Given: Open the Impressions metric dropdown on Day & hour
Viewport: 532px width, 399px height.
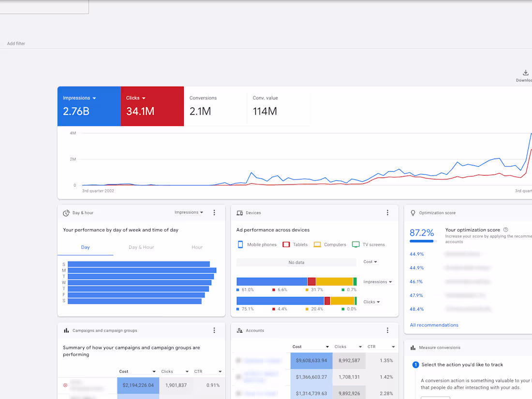Looking at the screenshot, I should pos(189,212).
